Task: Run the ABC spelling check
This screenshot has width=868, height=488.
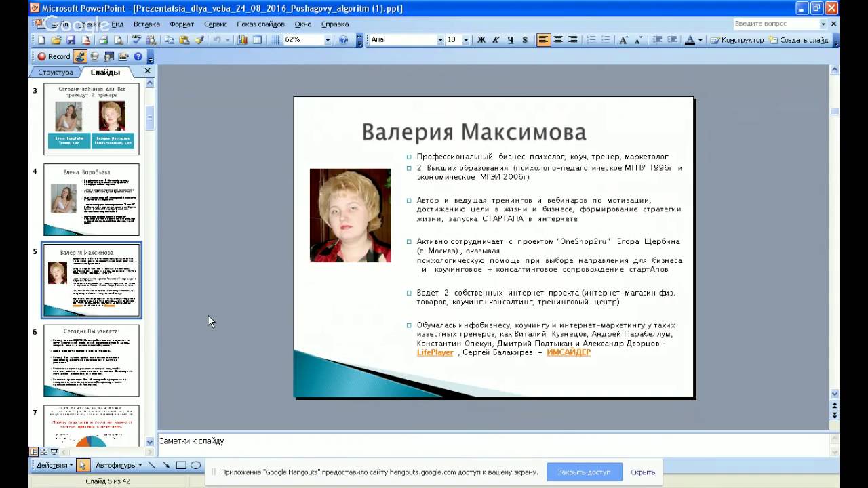Action: [136, 40]
